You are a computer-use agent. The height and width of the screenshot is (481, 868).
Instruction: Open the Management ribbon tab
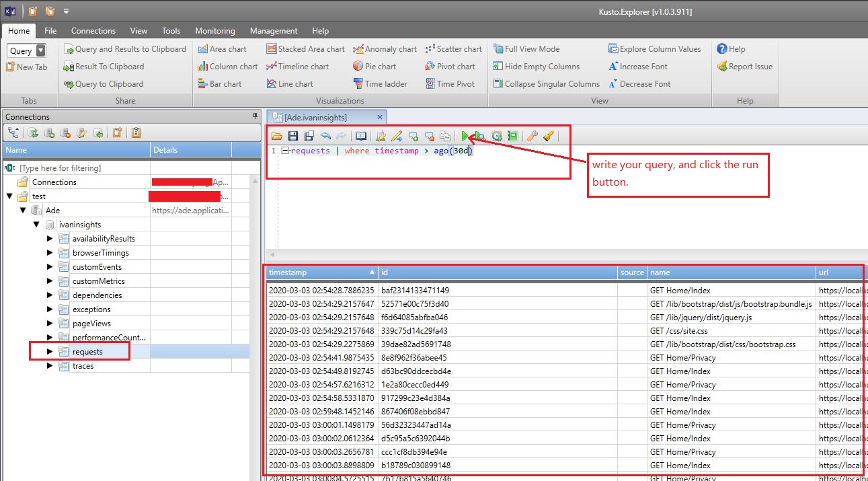(x=274, y=31)
